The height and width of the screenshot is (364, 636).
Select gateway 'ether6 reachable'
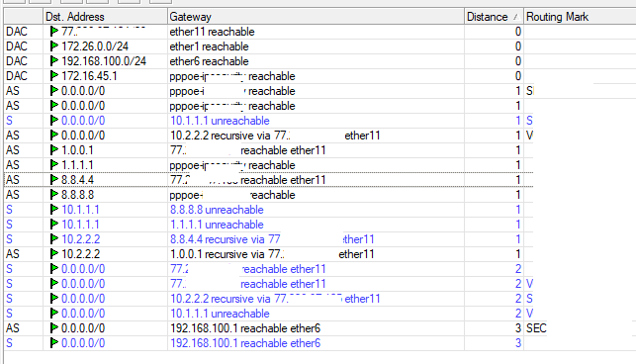click(209, 61)
